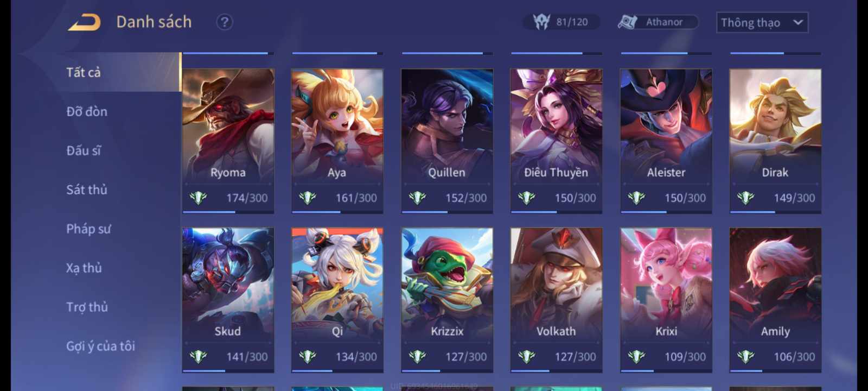Open the Thông thạo sort dropdown

click(x=762, y=22)
